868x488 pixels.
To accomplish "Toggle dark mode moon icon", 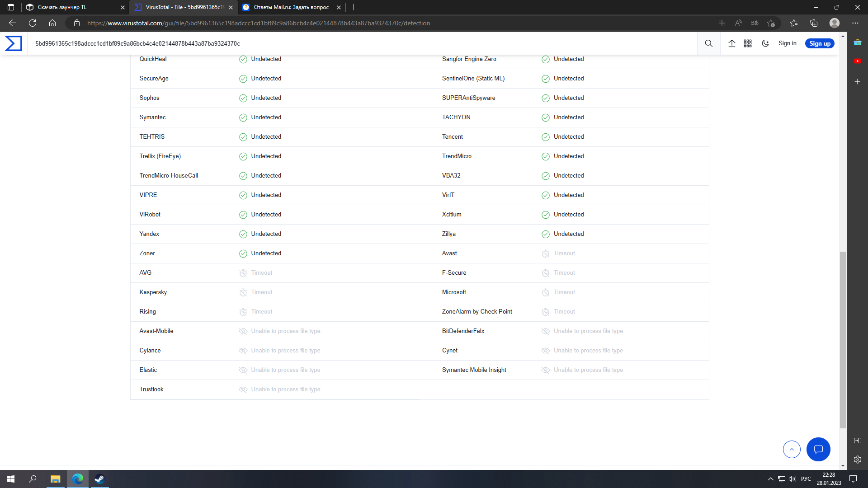I will point(765,43).
